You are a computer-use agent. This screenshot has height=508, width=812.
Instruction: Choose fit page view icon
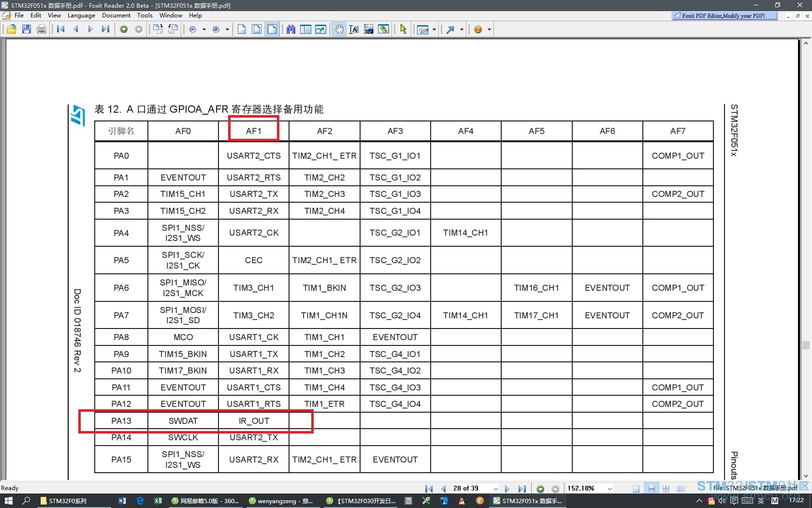pyautogui.click(x=257, y=30)
